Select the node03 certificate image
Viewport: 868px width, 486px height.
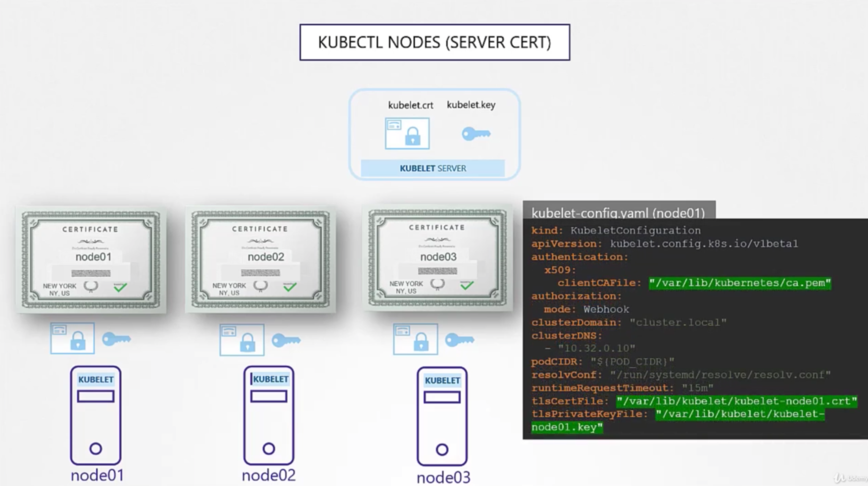(x=437, y=258)
